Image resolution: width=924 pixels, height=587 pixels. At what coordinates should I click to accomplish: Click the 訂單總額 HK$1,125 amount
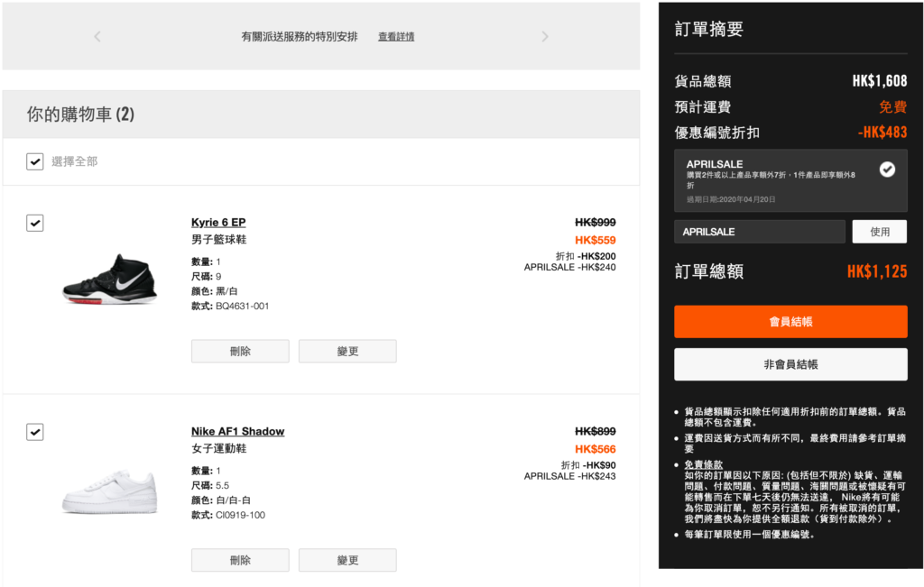[x=877, y=271]
